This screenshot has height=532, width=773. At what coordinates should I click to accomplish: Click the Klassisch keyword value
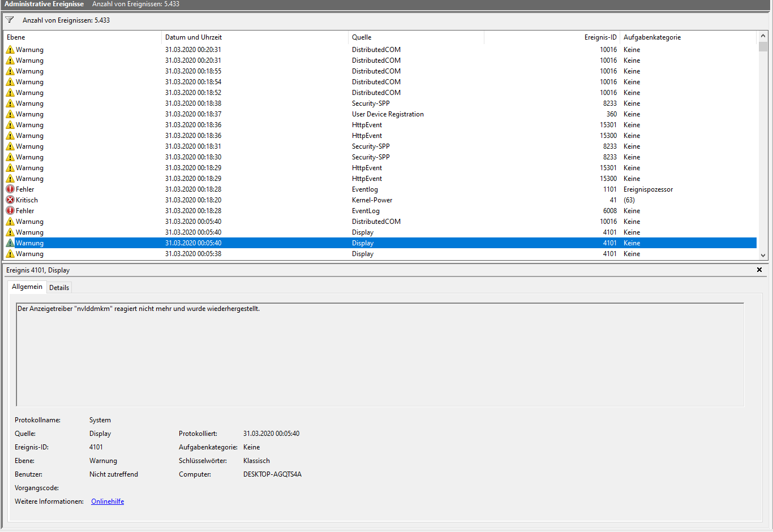click(x=256, y=461)
